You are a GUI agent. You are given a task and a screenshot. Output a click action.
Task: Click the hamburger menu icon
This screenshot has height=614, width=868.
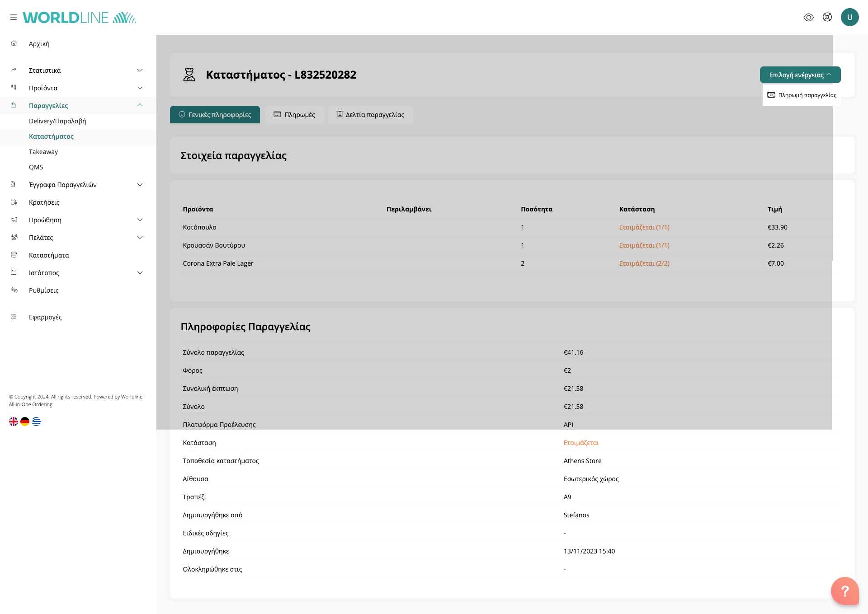14,17
